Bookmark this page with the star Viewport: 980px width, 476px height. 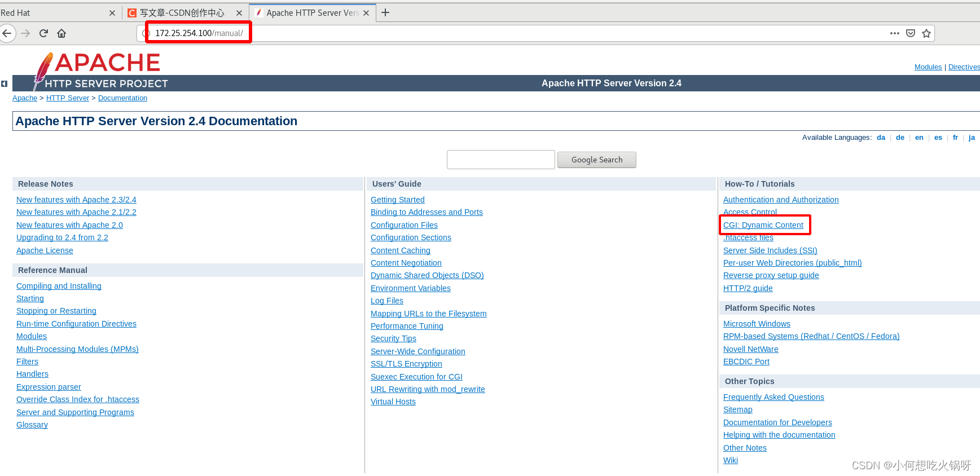[926, 33]
